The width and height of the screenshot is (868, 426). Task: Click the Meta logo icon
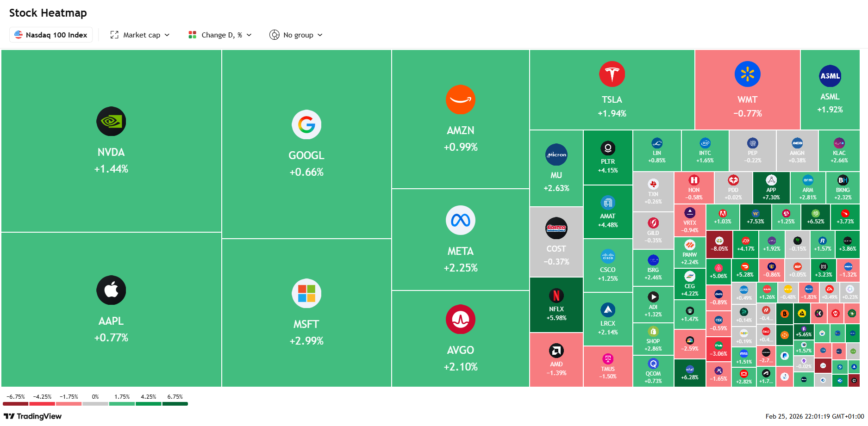pos(461,220)
